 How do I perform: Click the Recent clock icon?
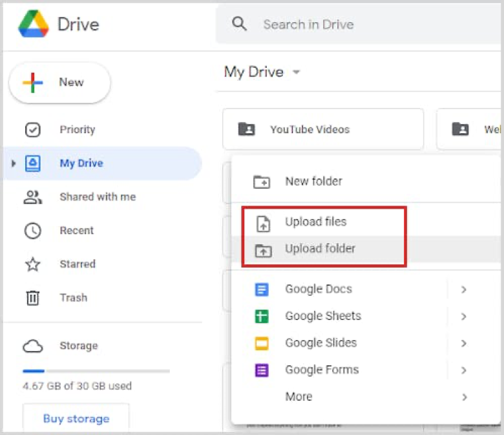(x=32, y=231)
